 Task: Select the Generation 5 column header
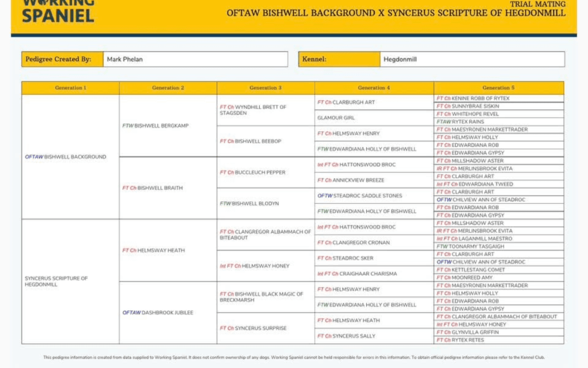pyautogui.click(x=498, y=88)
